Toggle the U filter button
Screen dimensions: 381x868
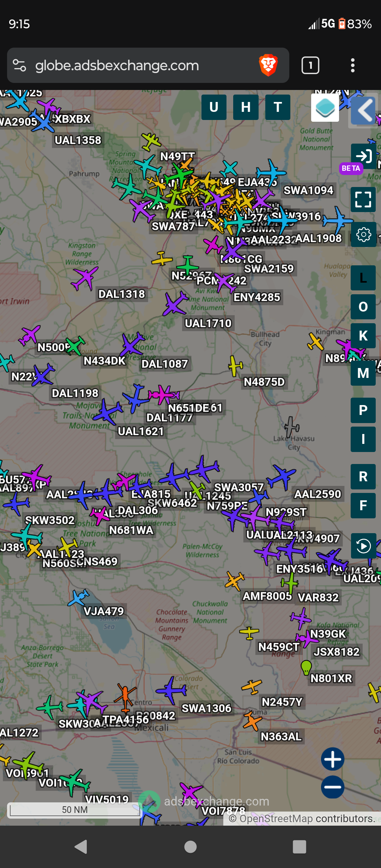tap(214, 107)
